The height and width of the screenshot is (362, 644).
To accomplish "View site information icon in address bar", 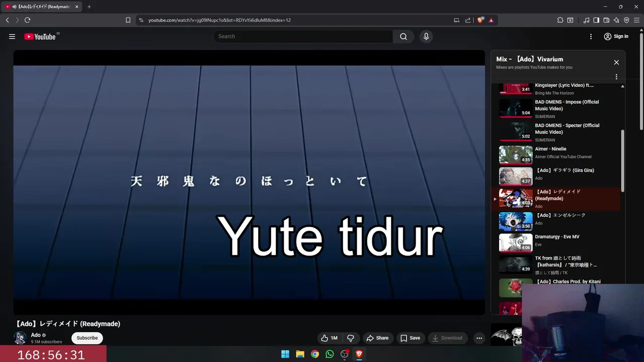I will click(141, 20).
